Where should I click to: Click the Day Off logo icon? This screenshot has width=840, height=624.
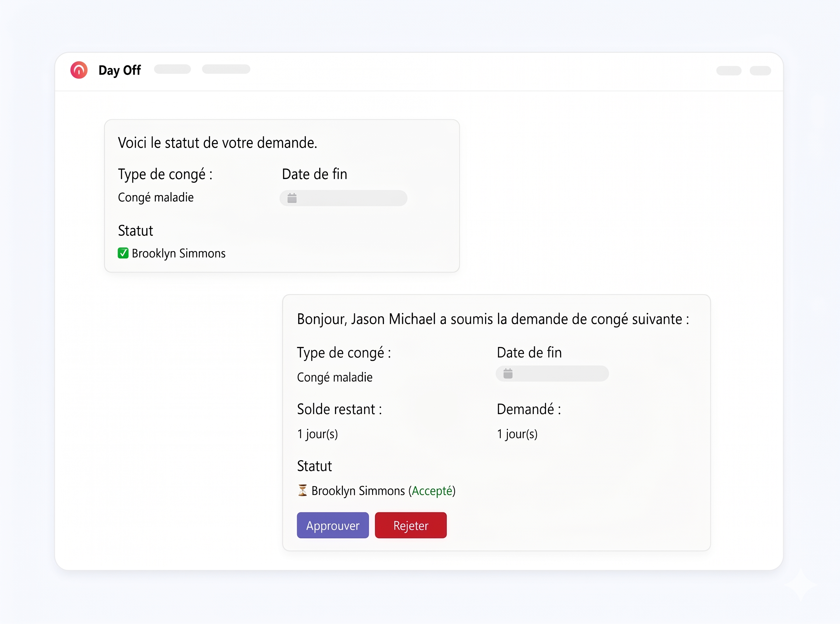pos(79,70)
